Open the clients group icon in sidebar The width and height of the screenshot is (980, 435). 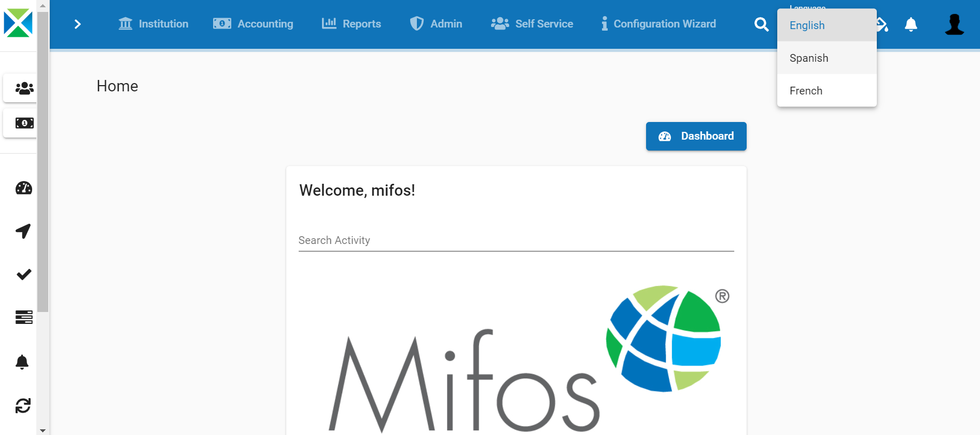click(24, 88)
